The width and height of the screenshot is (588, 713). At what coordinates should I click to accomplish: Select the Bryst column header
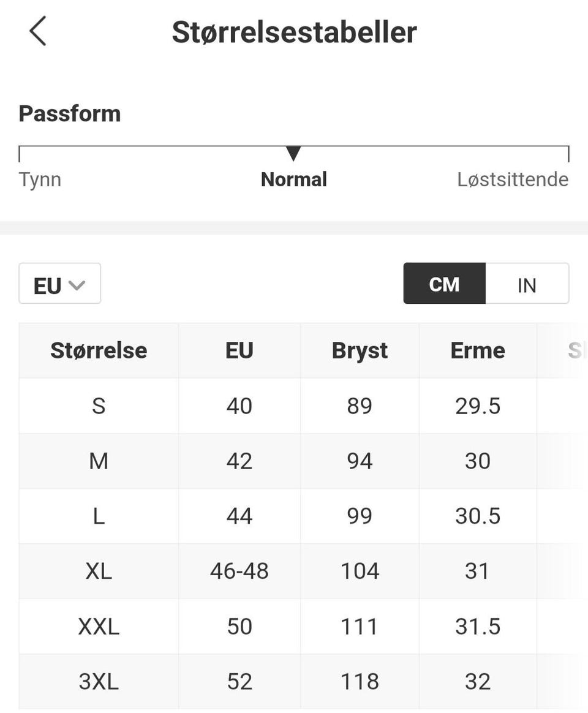click(x=360, y=350)
